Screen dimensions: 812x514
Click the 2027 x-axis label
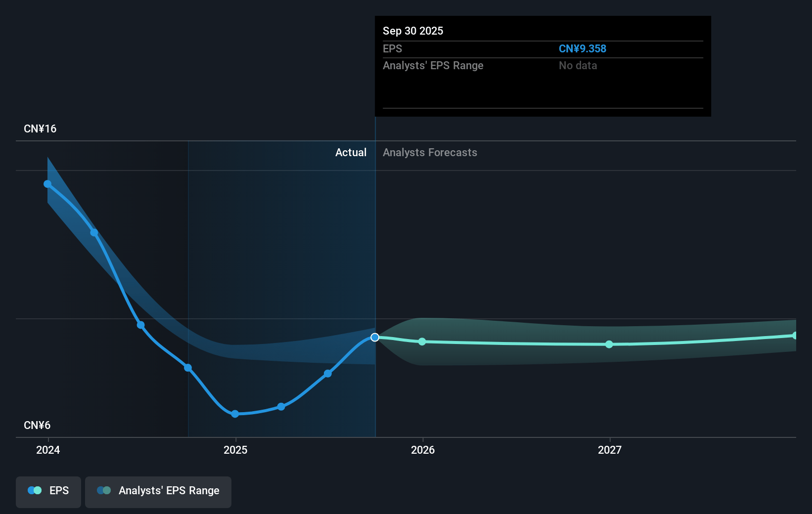pyautogui.click(x=610, y=450)
